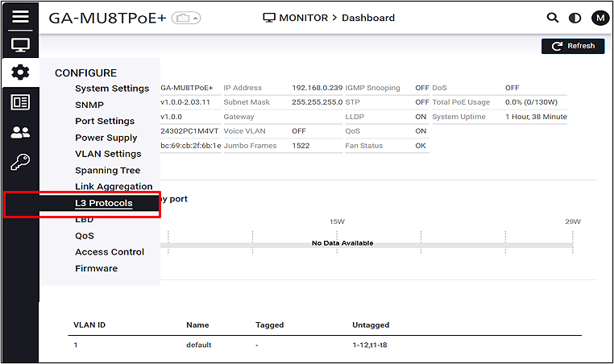The width and height of the screenshot is (614, 364).
Task: Open the users group icon in sidebar
Action: click(x=20, y=132)
